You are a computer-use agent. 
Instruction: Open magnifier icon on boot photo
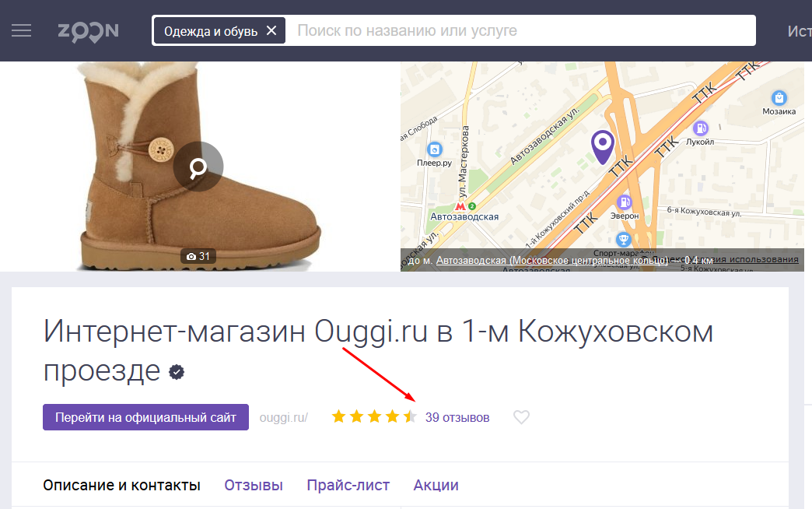point(198,167)
